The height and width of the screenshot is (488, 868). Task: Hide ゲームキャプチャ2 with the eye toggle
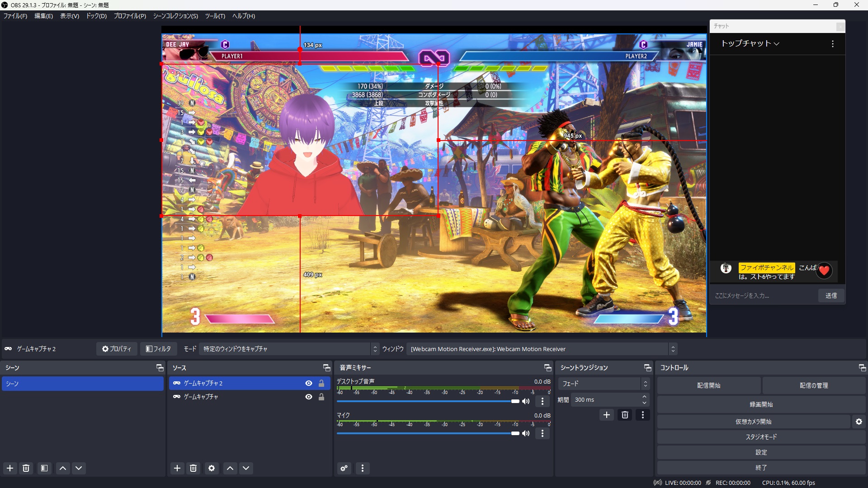[308, 383]
